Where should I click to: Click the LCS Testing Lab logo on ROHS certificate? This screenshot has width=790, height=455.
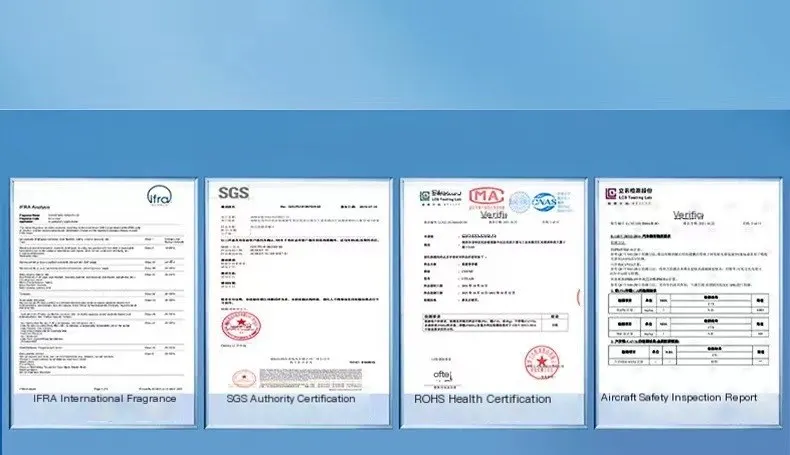click(440, 197)
